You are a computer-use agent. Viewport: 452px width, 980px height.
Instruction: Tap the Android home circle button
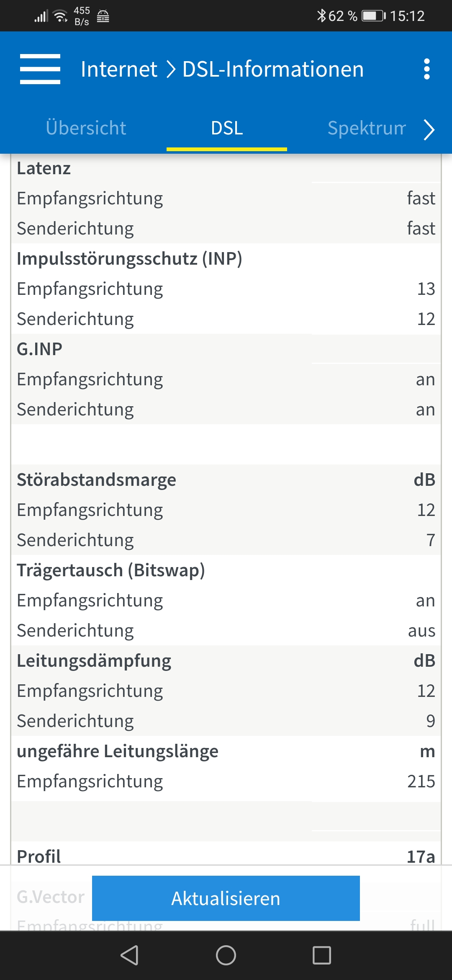pyautogui.click(x=226, y=955)
